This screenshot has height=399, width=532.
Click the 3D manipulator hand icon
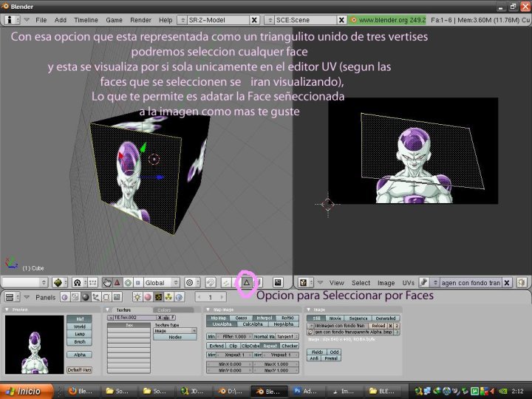(x=107, y=282)
